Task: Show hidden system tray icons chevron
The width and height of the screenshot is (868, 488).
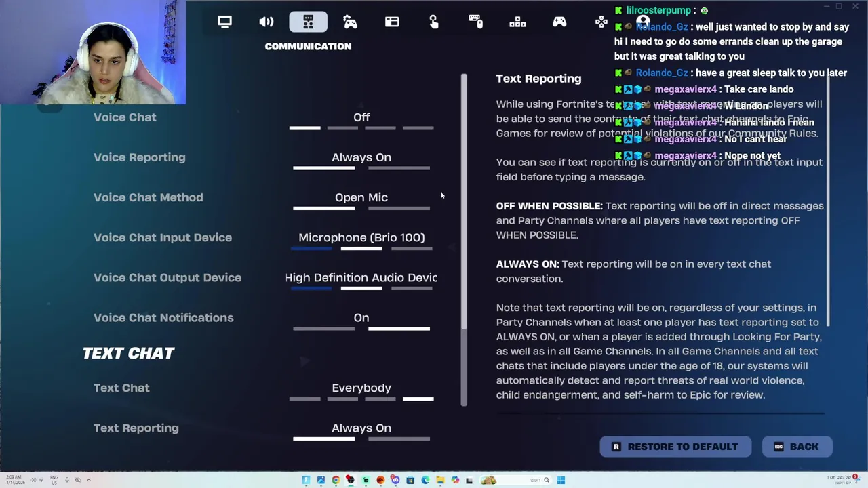Action: click(x=89, y=480)
